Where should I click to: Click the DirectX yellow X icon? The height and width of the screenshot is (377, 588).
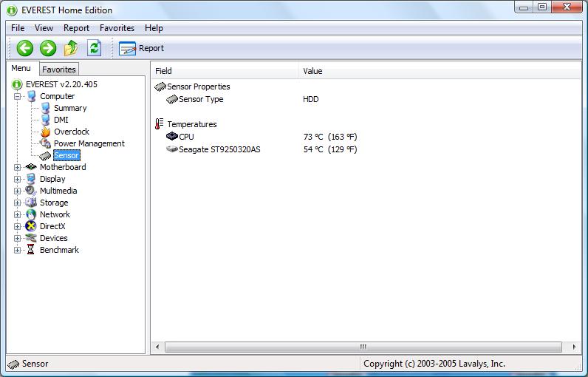(31, 226)
